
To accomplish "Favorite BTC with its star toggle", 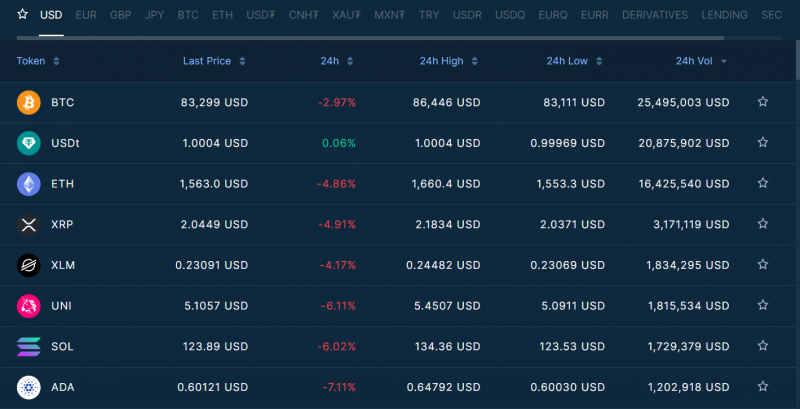I will click(x=763, y=101).
